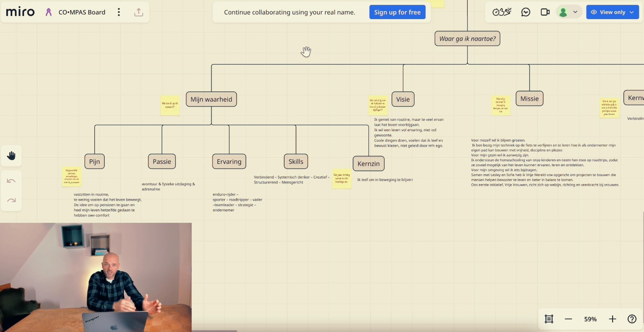Expand the user avatar dropdown chevron
The image size is (644, 332).
tap(575, 12)
